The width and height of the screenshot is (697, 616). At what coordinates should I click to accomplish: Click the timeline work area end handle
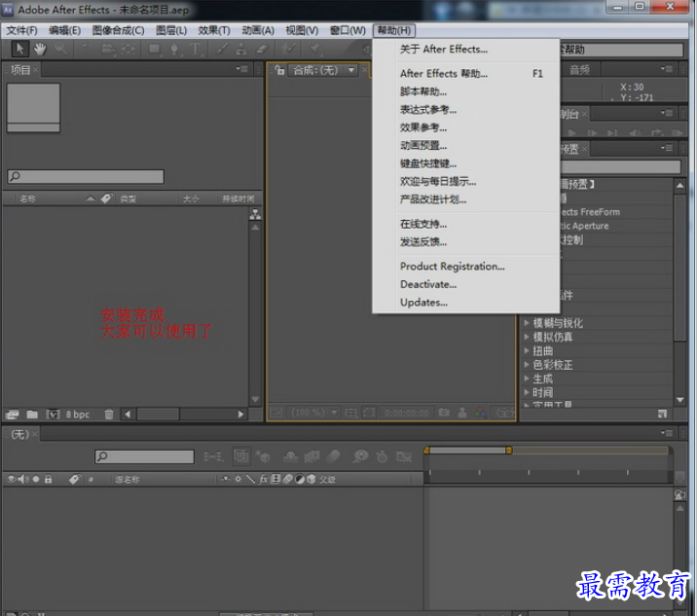pyautogui.click(x=508, y=451)
